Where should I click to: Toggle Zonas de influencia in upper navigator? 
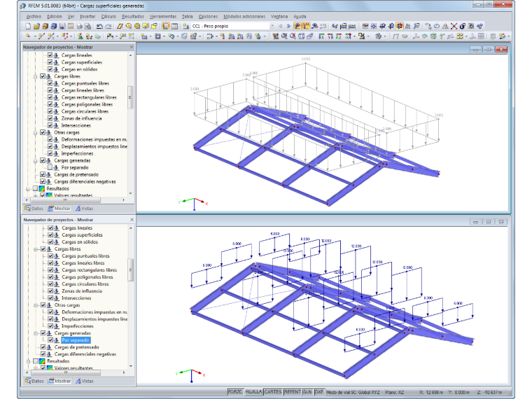coord(50,118)
